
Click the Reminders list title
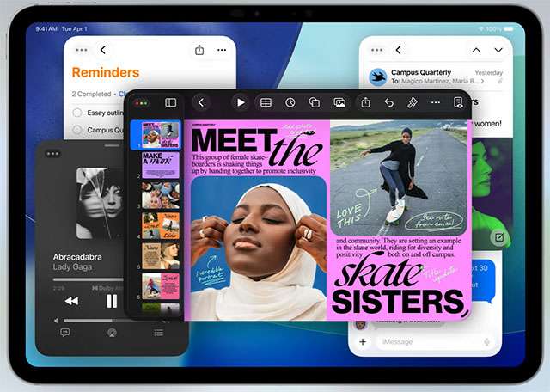[106, 72]
